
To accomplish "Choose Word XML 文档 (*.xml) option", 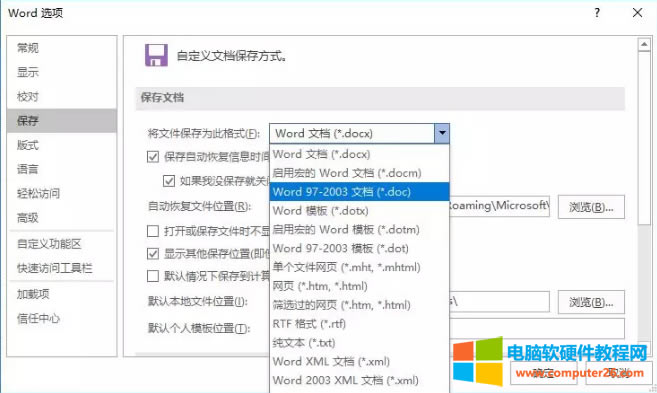I will point(359,362).
